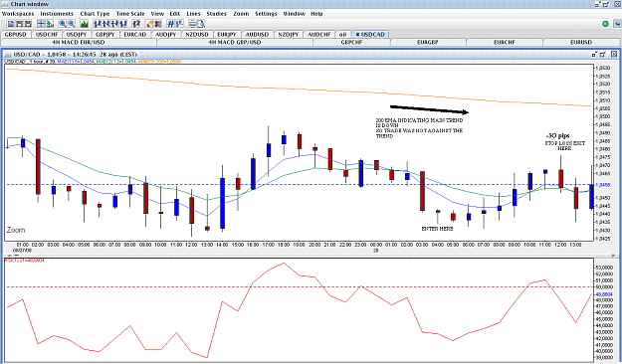The height and width of the screenshot is (364, 622).
Task: Click the zoom out magnifier icon
Action: (x=72, y=24)
